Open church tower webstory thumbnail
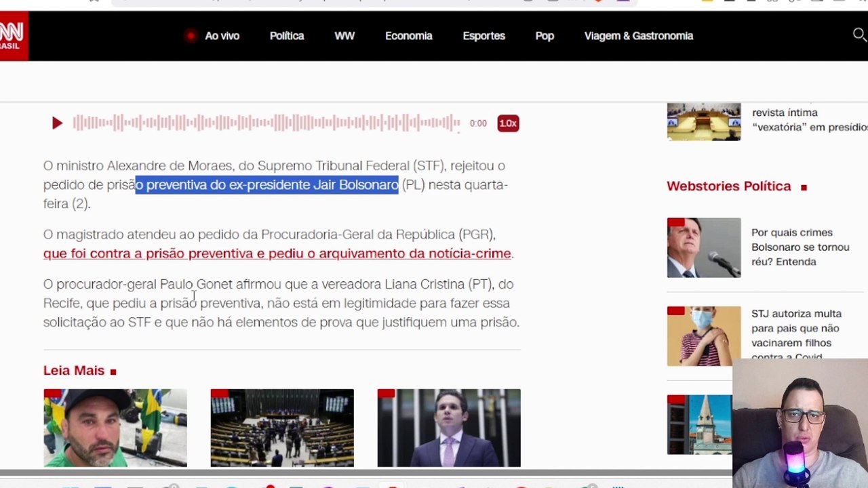Viewport: 868px width, 488px height. tap(700, 424)
